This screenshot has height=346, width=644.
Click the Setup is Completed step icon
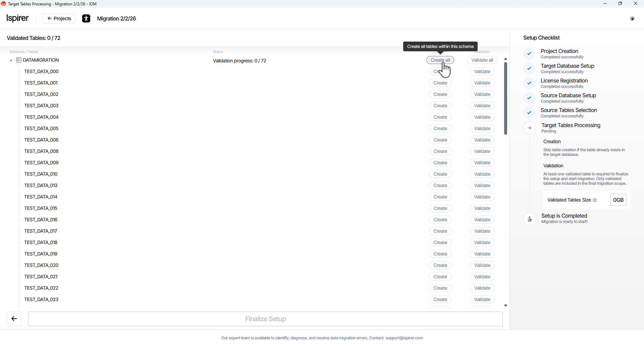[530, 219]
